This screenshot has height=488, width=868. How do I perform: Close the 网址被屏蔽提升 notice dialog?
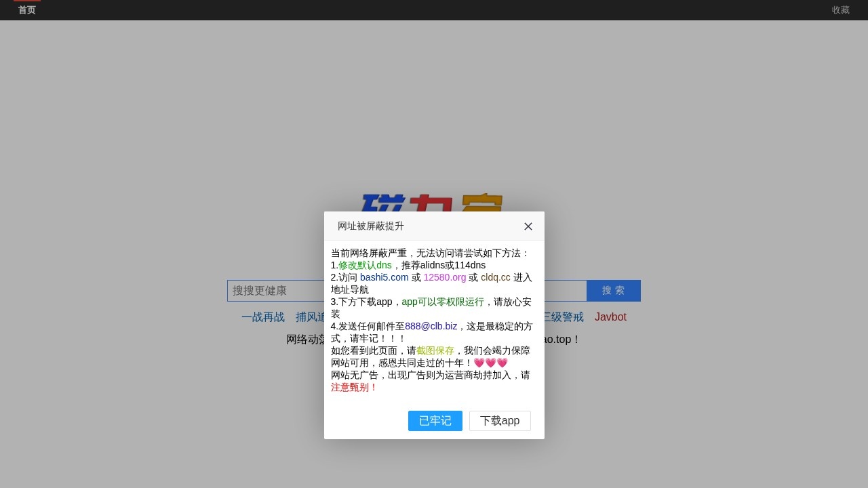[x=528, y=226]
